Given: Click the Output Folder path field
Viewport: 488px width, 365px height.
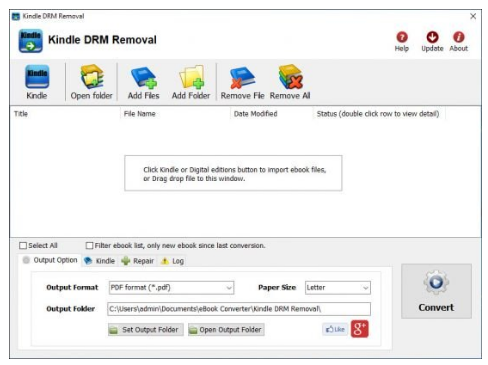Looking at the screenshot, I should pyautogui.click(x=239, y=309).
